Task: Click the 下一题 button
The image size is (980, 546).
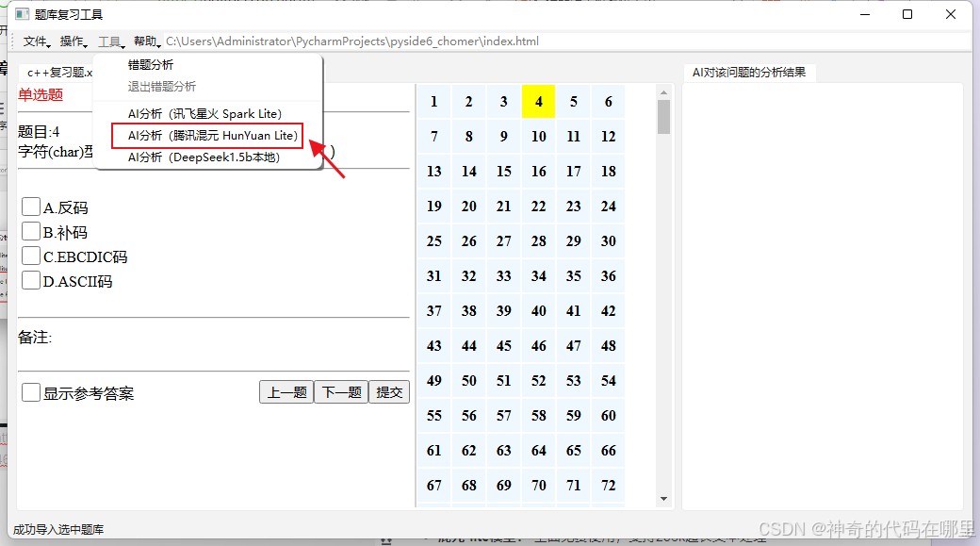Action: point(341,392)
